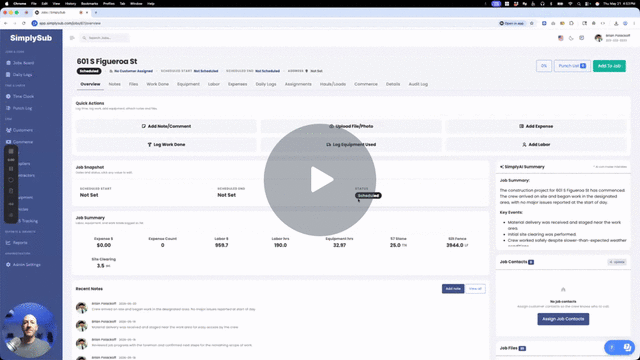Switch to the Work Done tab

coord(158,84)
